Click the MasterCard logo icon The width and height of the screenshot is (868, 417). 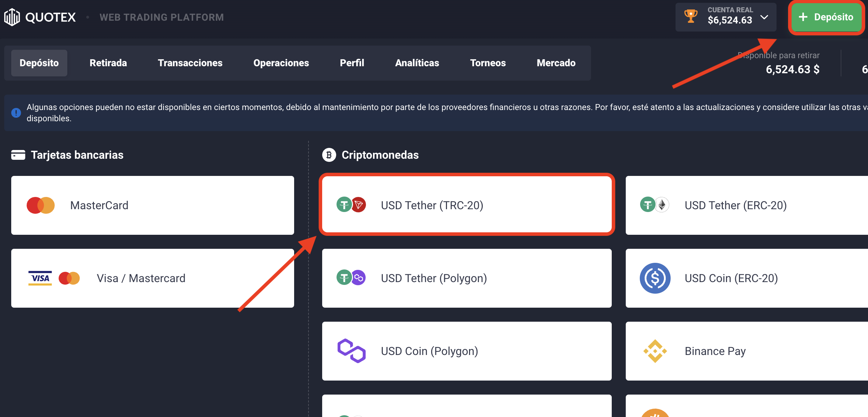(x=41, y=205)
